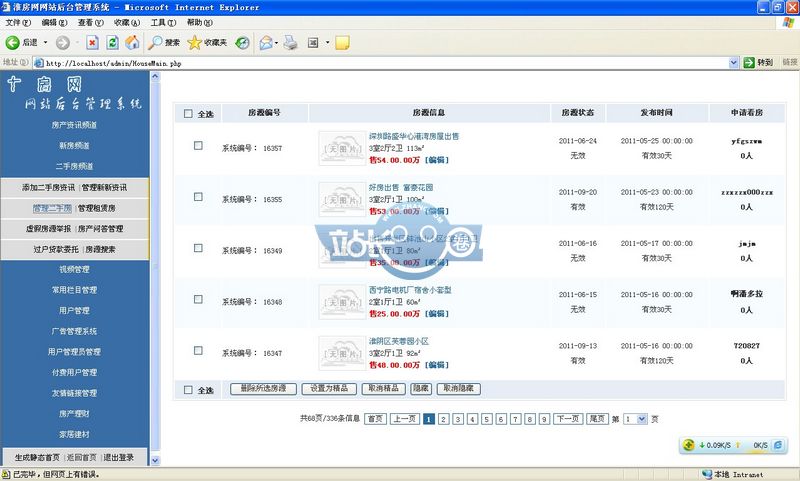The width and height of the screenshot is (800, 481).
Task: Tick checkbox for listing 16349
Action: (x=198, y=248)
